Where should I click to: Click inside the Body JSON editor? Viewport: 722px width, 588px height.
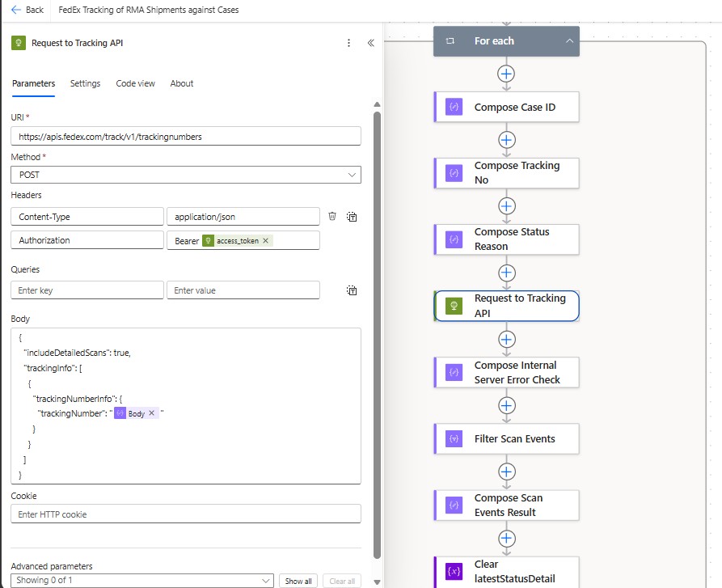coord(186,406)
